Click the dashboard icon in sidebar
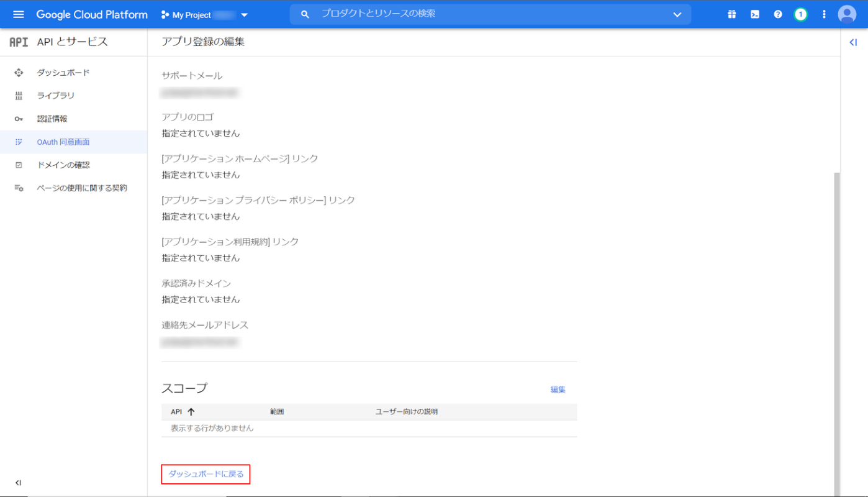Viewport: 868px width, 497px height. pos(19,73)
